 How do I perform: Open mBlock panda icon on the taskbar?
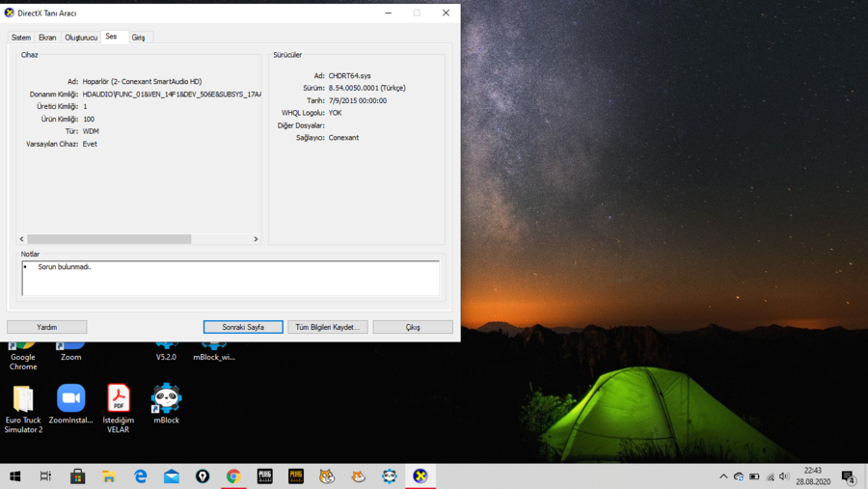(390, 476)
